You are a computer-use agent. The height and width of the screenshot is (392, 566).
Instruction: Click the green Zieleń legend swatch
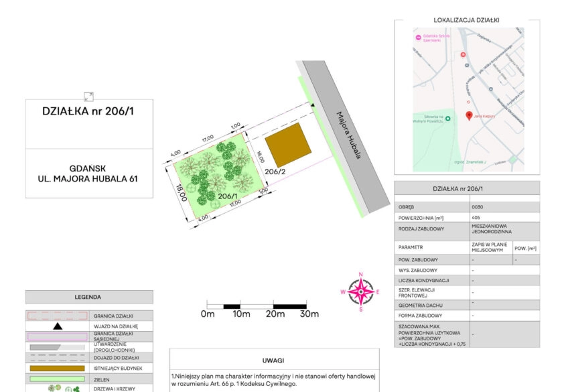click(58, 379)
